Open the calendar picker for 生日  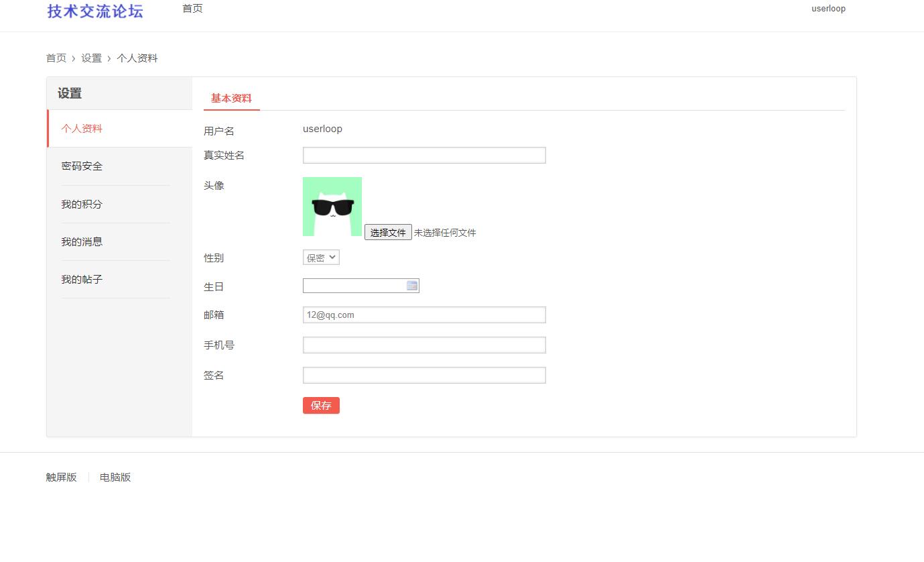[x=411, y=286]
